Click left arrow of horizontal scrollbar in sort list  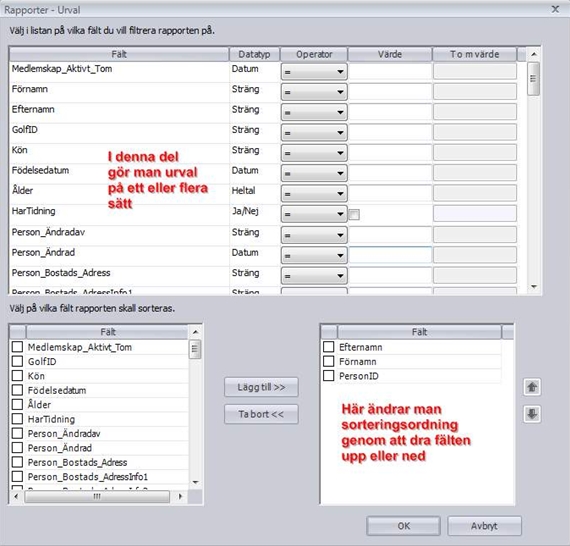point(16,496)
